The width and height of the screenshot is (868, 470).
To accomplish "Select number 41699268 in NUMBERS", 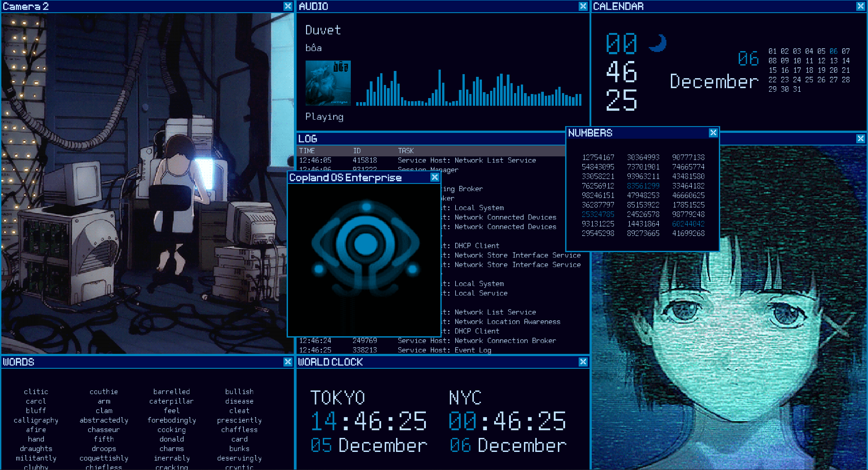I will point(688,233).
